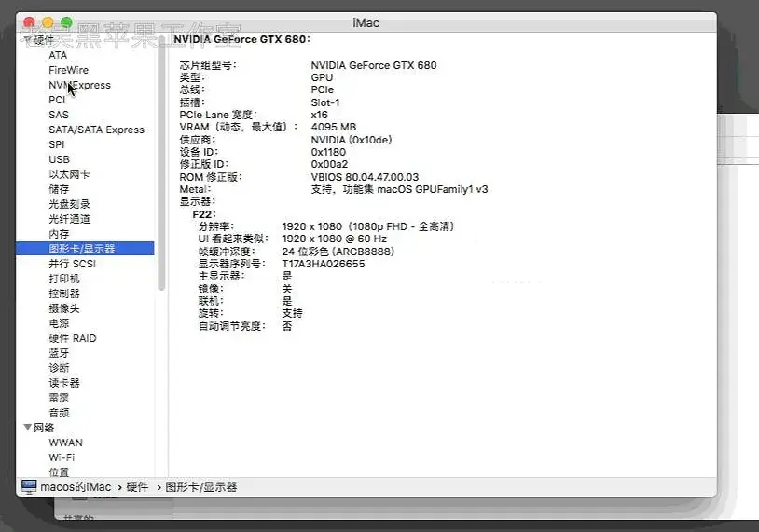Viewport: 759px width, 532px height.
Task: Click 24 位彩色 (ARGB8888) framebuffer depth
Action: 338,252
